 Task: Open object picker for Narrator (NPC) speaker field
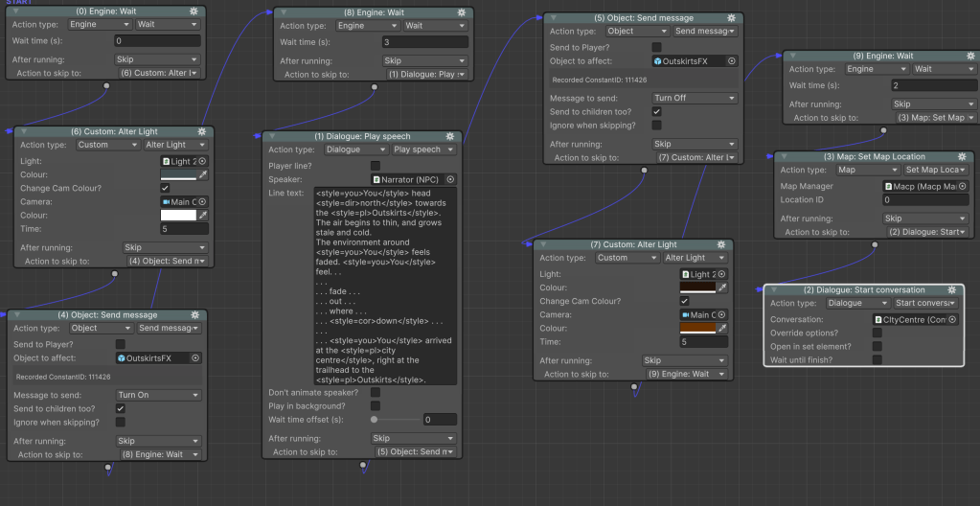(x=450, y=179)
